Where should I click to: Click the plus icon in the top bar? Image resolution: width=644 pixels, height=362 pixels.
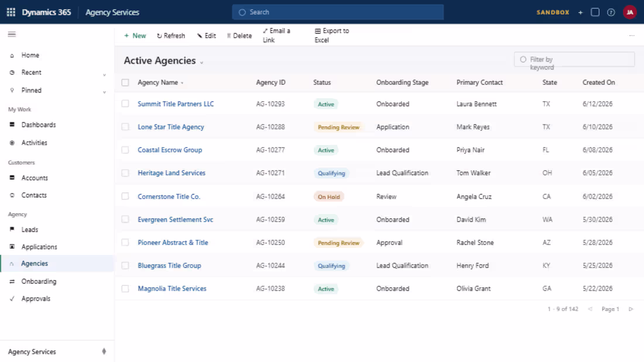[x=580, y=12]
